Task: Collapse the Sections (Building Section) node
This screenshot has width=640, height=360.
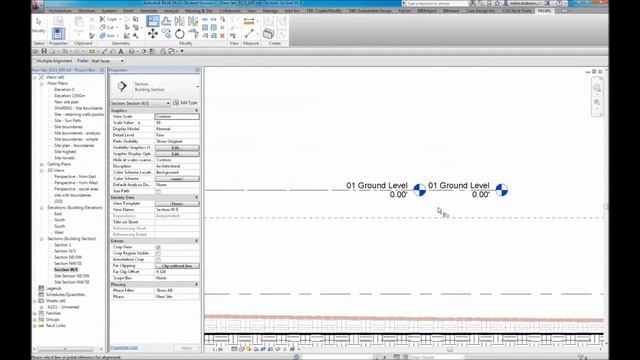Action: [x=42, y=239]
